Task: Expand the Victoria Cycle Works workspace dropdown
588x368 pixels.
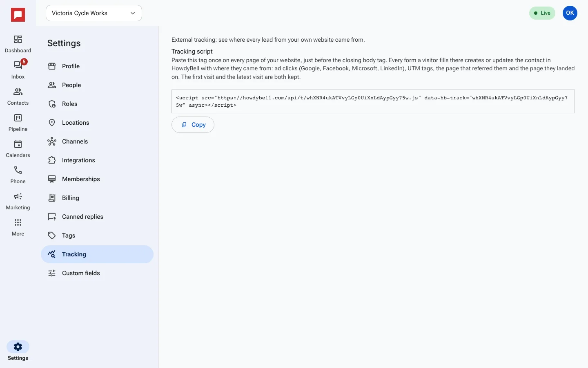Action: pos(94,13)
